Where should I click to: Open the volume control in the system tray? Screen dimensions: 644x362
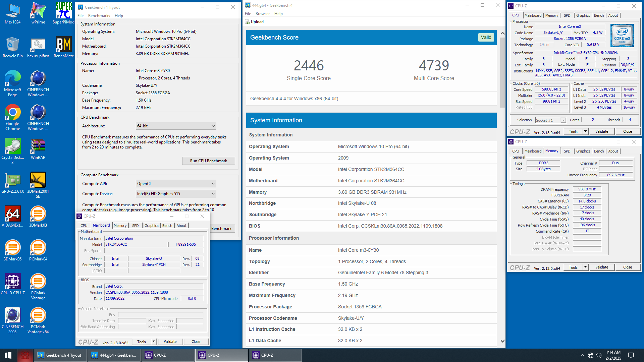(x=599, y=355)
